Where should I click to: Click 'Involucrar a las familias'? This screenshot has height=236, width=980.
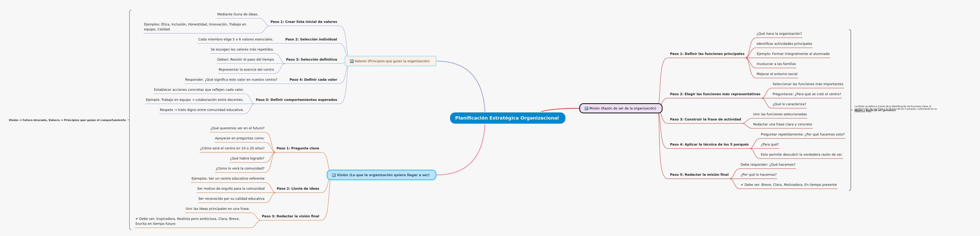coord(776,64)
